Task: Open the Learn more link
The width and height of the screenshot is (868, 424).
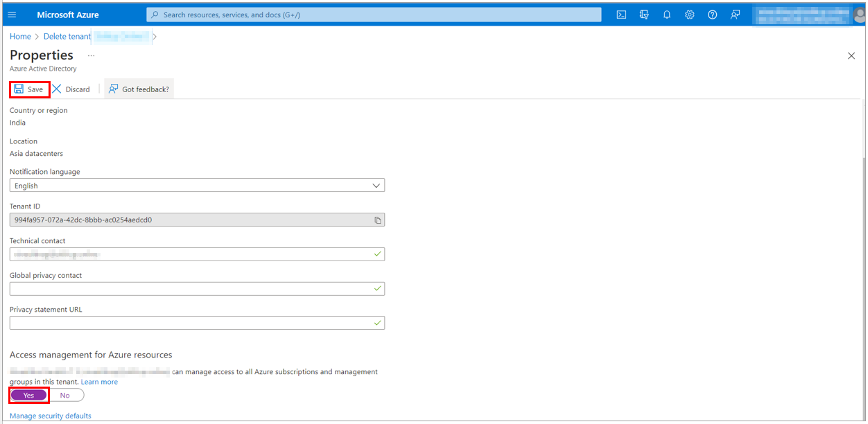Action: point(99,382)
